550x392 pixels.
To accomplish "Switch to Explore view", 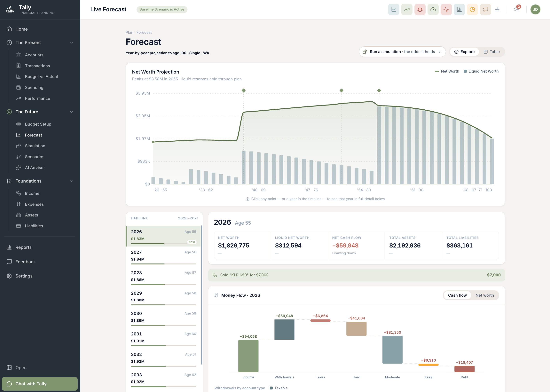I will (x=464, y=52).
